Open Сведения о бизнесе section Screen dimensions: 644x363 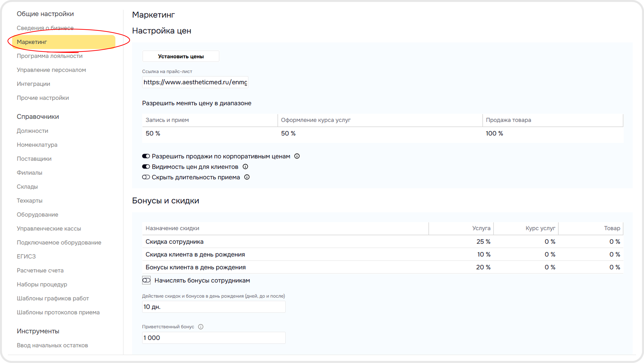point(45,28)
